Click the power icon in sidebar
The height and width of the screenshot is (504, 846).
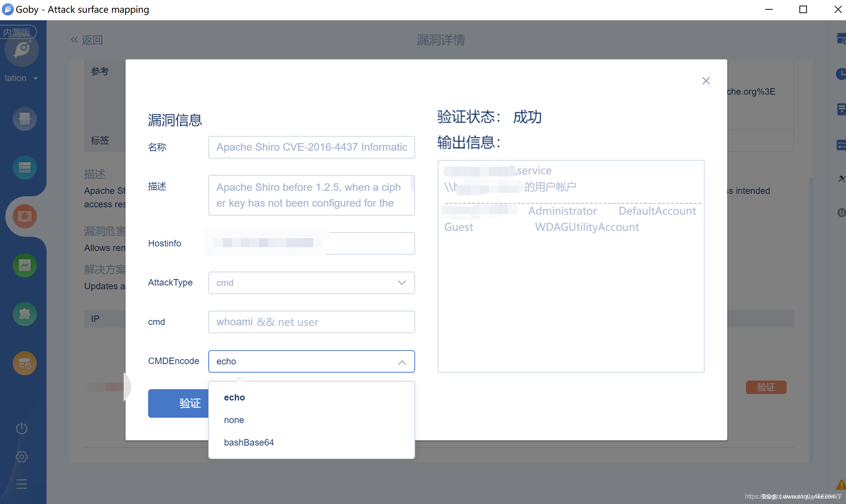tap(22, 428)
